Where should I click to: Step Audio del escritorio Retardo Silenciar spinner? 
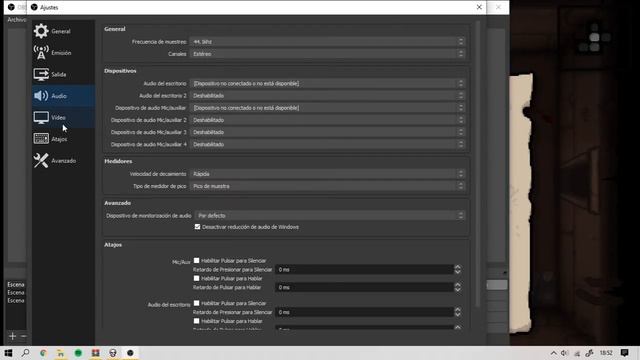click(458, 312)
